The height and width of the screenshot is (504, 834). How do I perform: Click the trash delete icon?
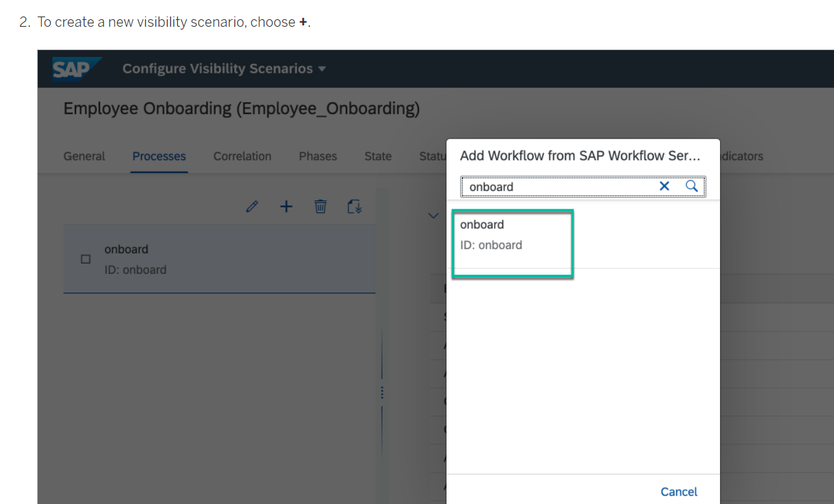(321, 206)
